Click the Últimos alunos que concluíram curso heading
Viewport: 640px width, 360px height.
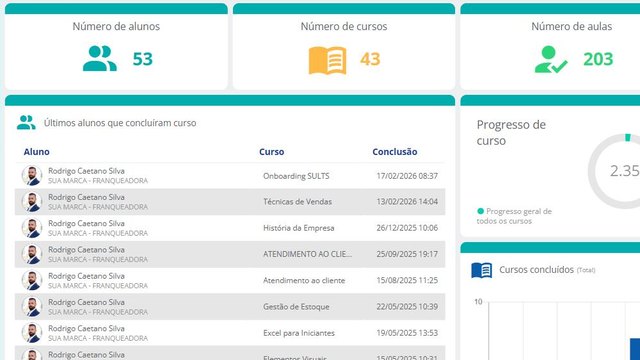pyautogui.click(x=120, y=123)
